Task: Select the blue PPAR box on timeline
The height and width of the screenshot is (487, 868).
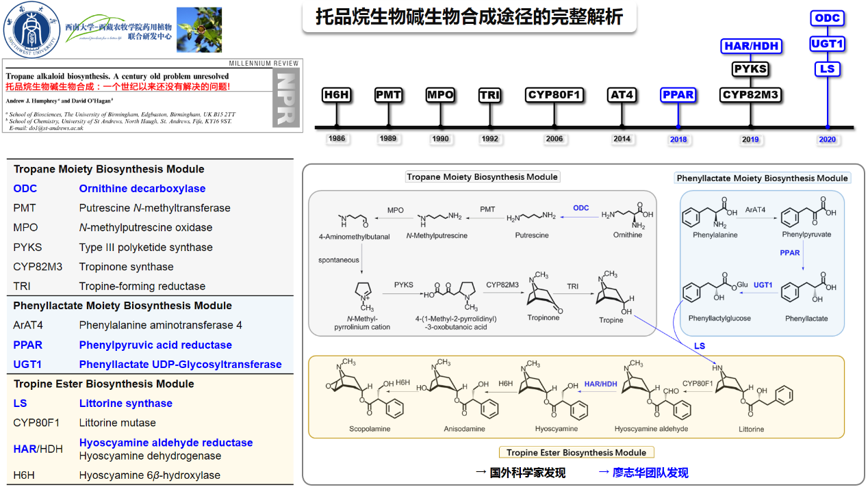Action: [x=678, y=95]
